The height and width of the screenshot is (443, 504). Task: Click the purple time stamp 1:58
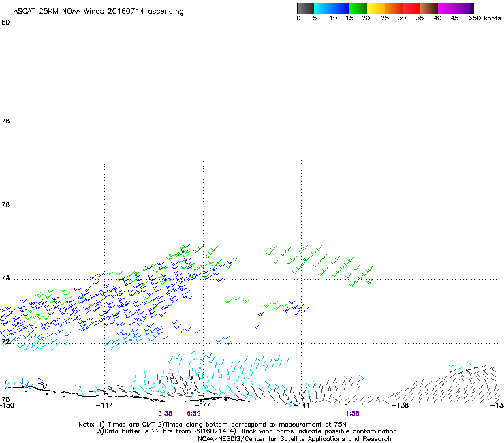[352, 414]
